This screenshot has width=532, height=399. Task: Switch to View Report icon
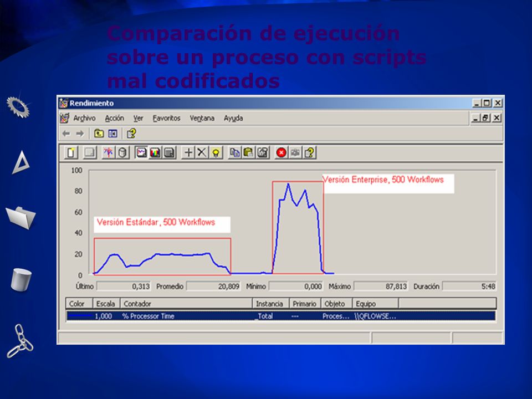click(x=170, y=153)
